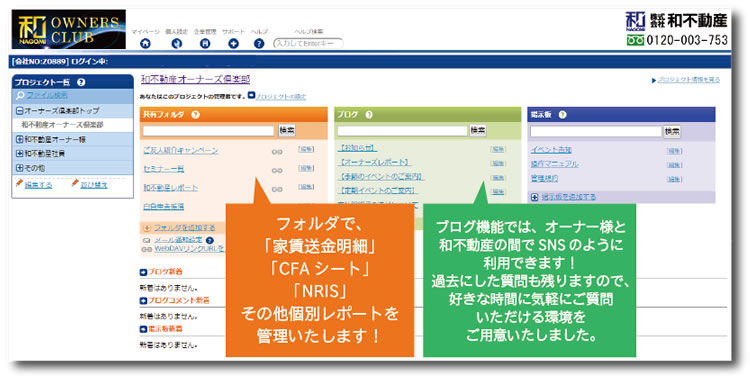Open the セミナー一覧 folder
Screen dimensions: 750x380
(x=164, y=169)
